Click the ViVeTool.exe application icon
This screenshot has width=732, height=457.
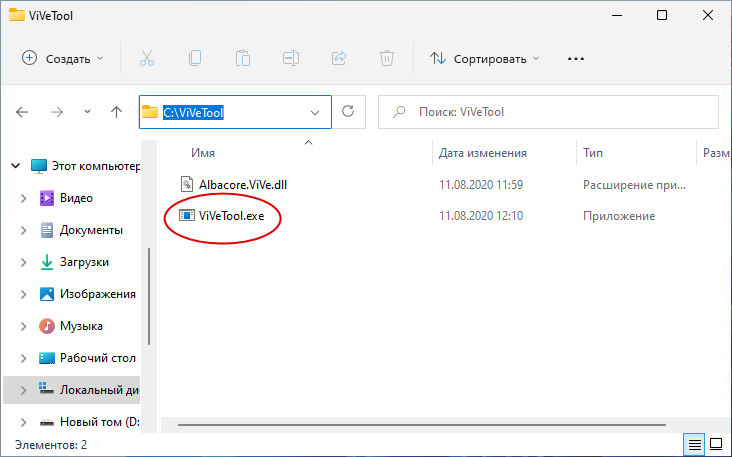[x=187, y=216]
